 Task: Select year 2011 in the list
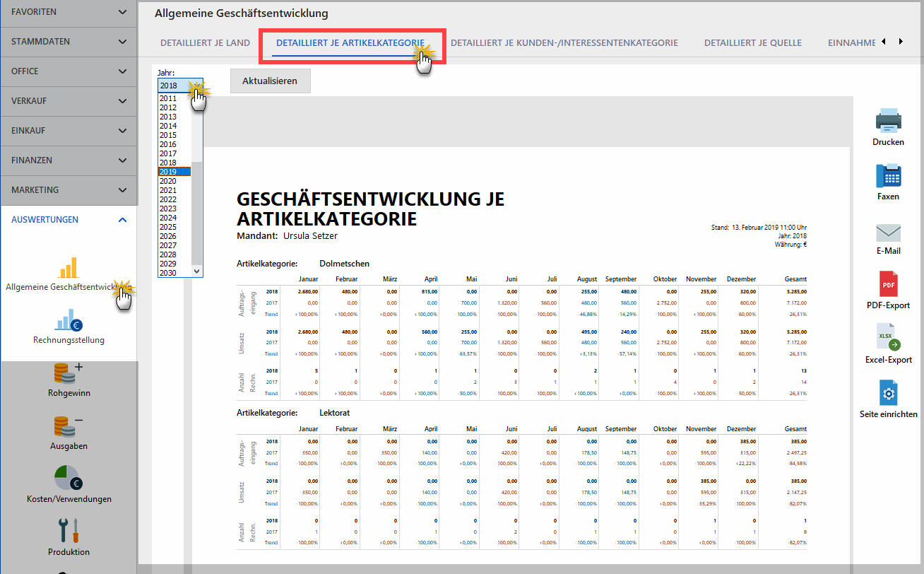[x=174, y=98]
